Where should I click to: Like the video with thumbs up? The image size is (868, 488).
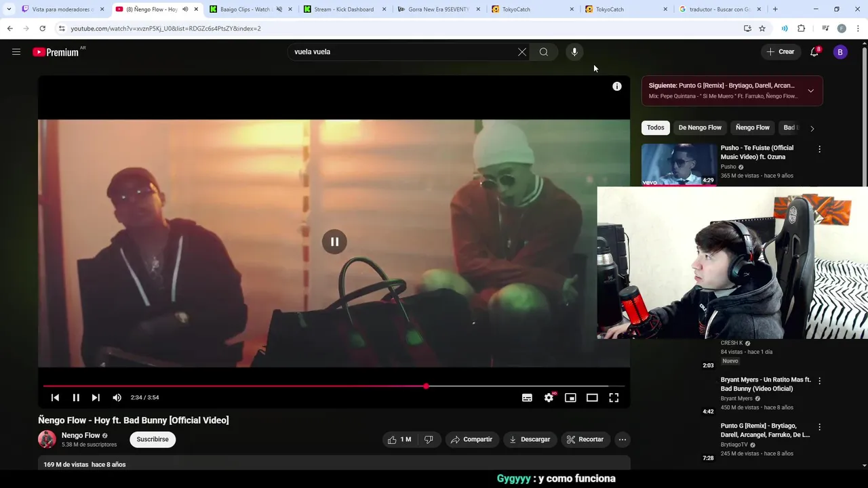click(x=399, y=439)
